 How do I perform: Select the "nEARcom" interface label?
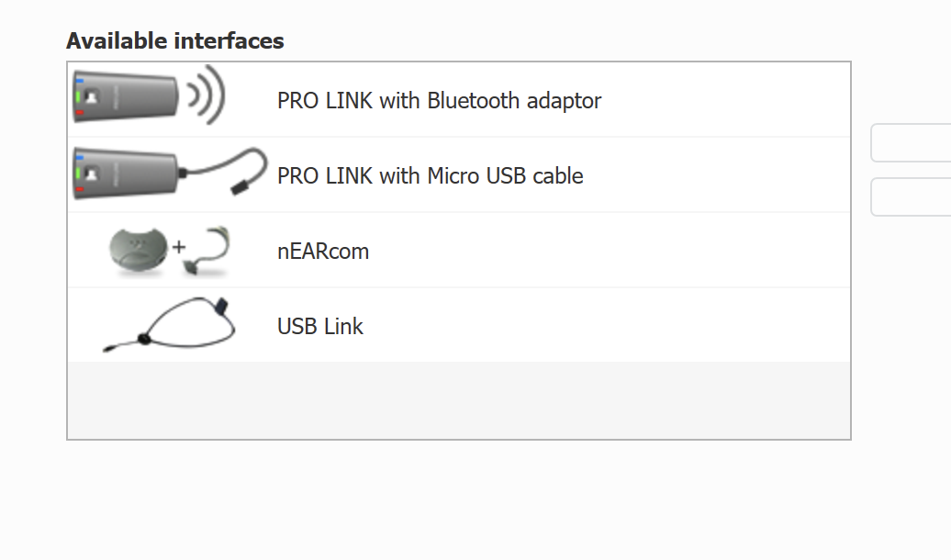point(323,251)
